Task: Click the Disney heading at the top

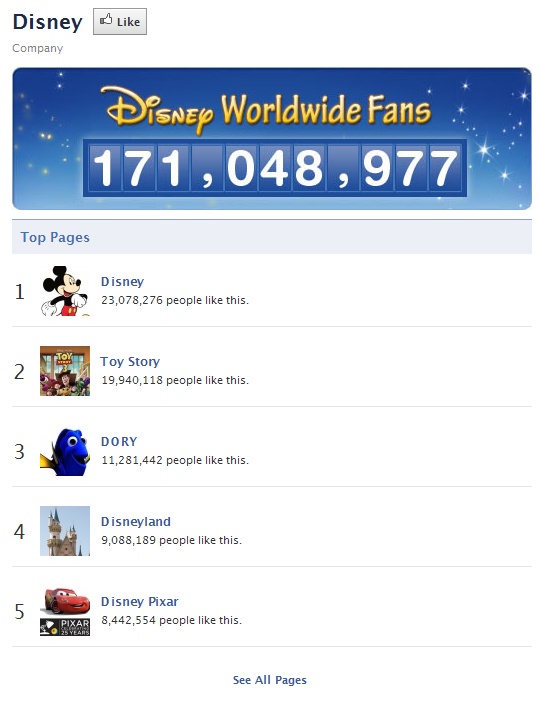Action: pyautogui.click(x=48, y=22)
